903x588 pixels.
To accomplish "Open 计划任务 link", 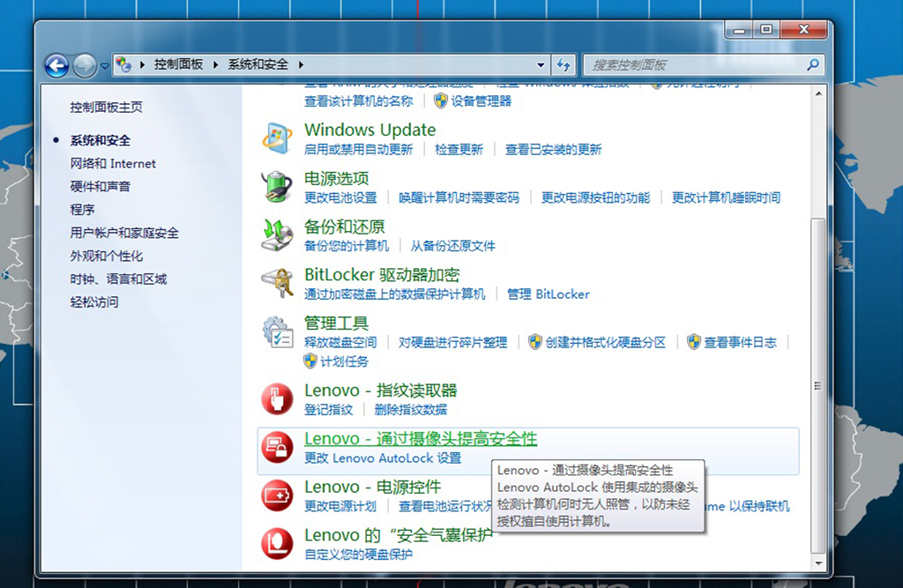I will pos(344,361).
